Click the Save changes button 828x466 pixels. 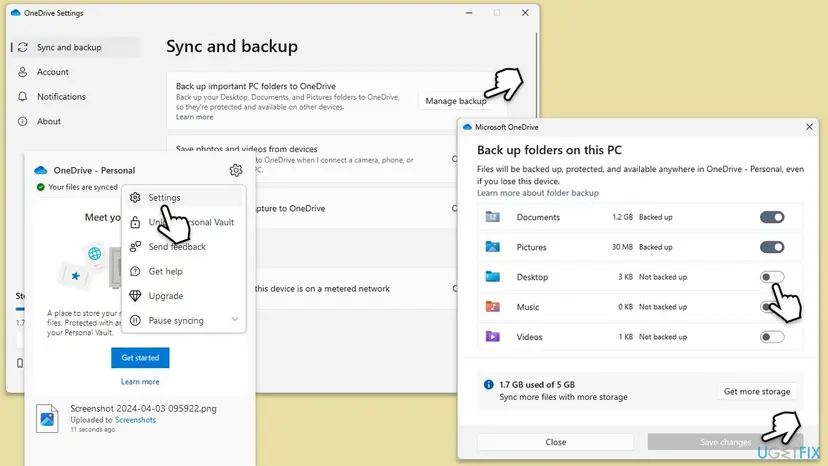point(725,442)
